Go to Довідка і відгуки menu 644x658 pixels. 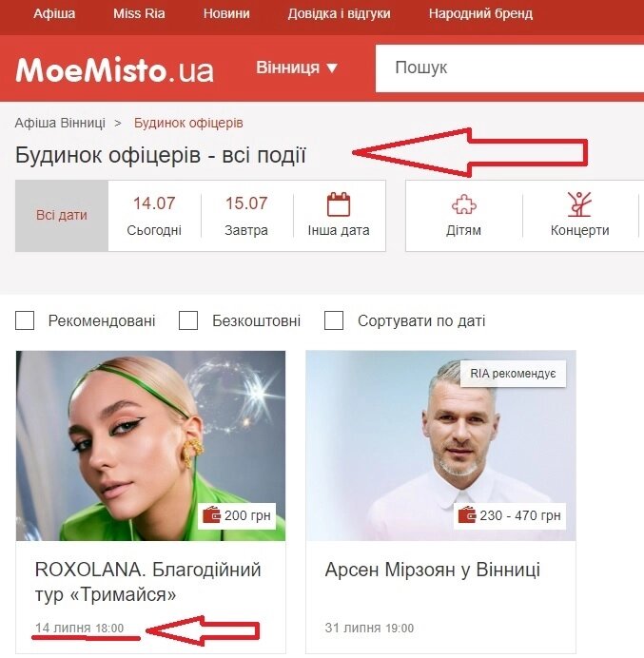coord(339,13)
